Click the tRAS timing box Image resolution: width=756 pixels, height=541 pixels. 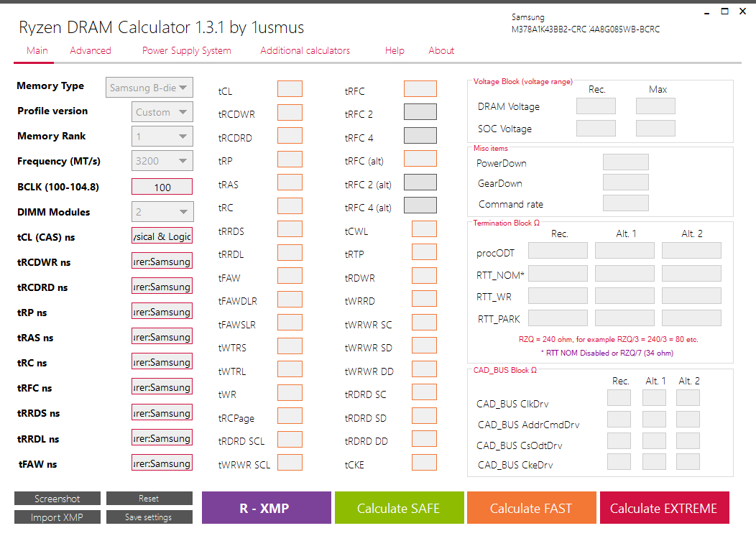pos(290,182)
